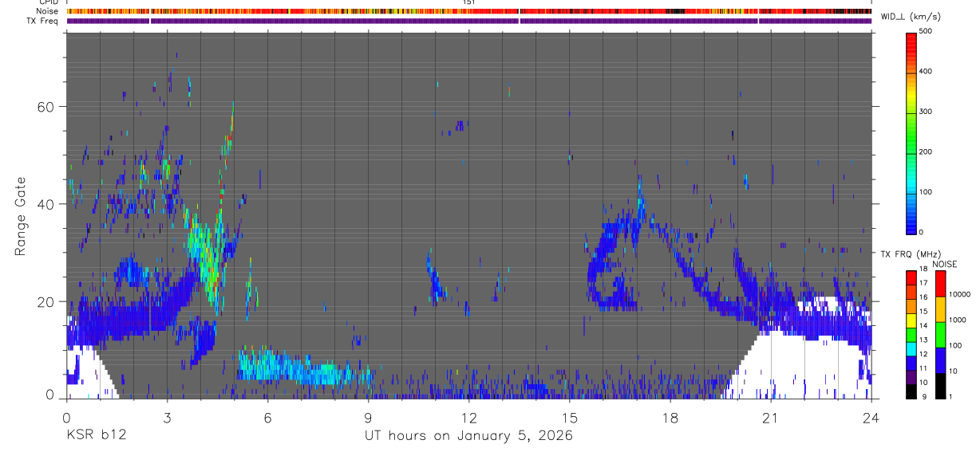Click the 100 tick on the width colorbar
This screenshot has width=980, height=452.
(926, 192)
